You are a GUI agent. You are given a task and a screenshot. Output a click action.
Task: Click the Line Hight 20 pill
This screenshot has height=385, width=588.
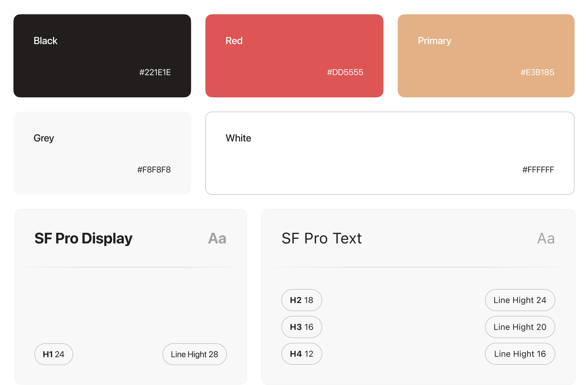pyautogui.click(x=520, y=327)
